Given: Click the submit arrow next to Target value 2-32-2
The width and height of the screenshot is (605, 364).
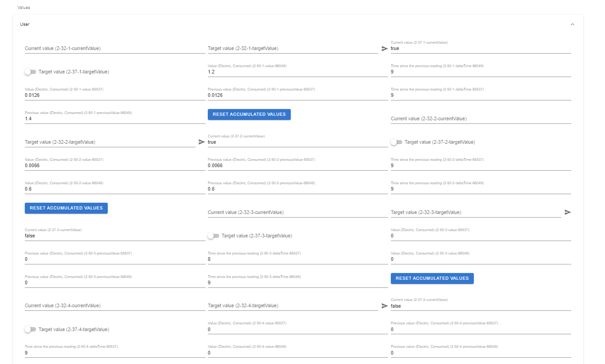Looking at the screenshot, I should 201,142.
